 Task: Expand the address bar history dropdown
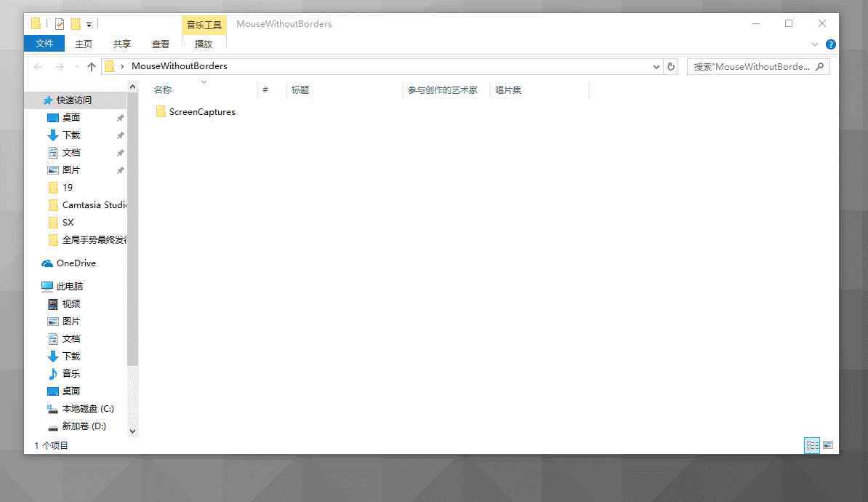click(656, 66)
